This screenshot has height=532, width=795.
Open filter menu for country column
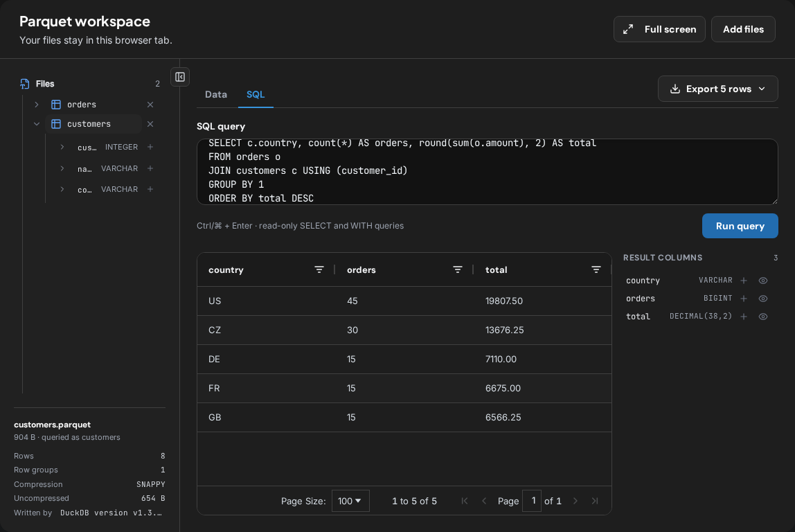[x=319, y=269]
